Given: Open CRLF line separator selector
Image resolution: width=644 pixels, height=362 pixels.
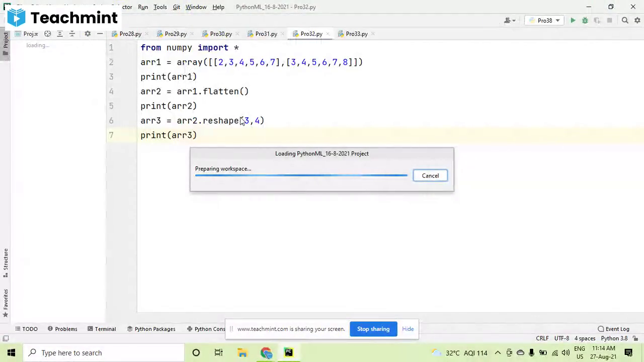Looking at the screenshot, I should [x=542, y=338].
